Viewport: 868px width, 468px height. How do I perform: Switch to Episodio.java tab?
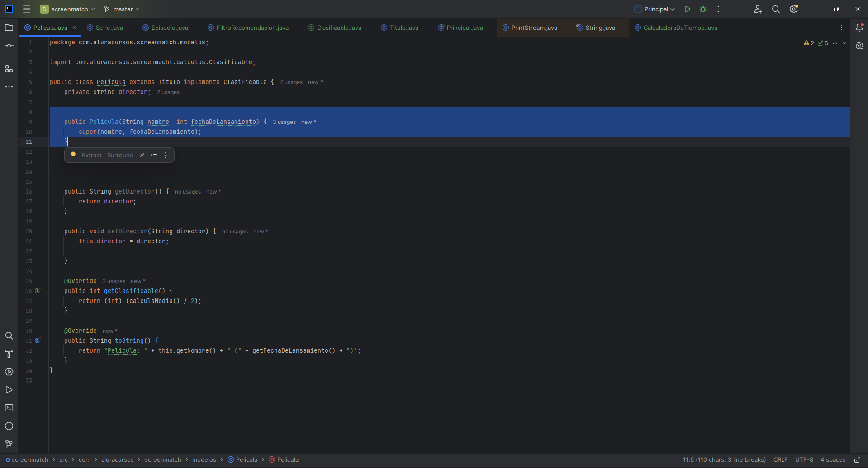point(170,28)
